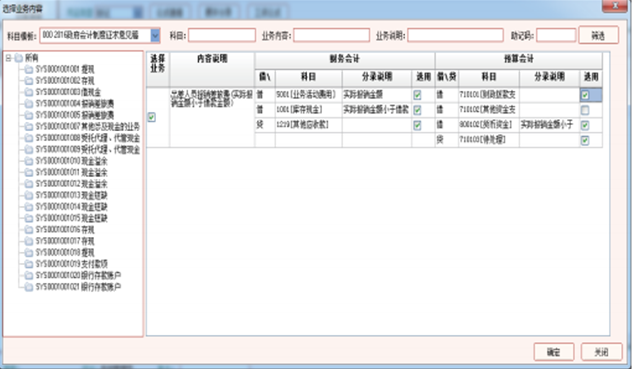633x369 pixels.
Task: Click the folder icon of SYS0001001020
Action: coord(29,276)
